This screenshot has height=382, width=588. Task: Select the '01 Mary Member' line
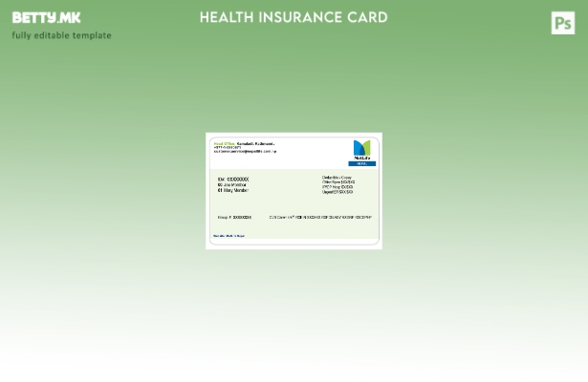point(233,190)
